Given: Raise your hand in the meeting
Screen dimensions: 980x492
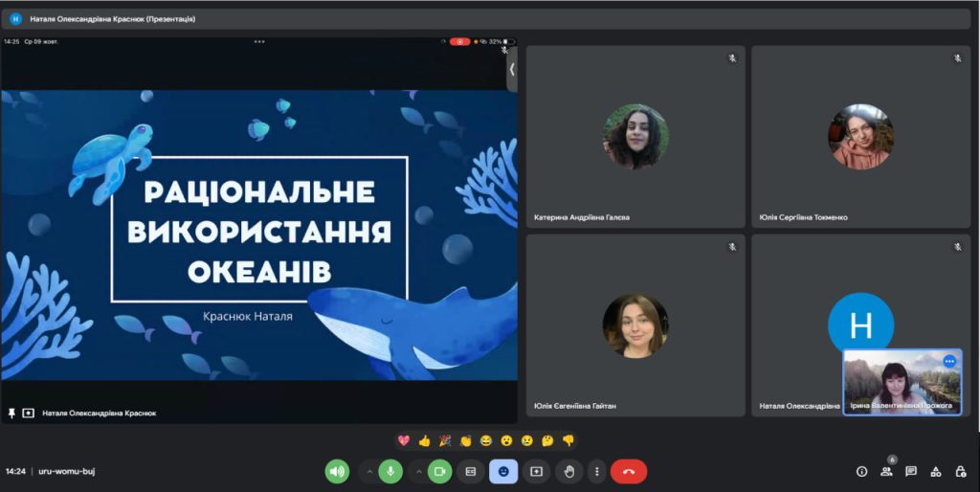Looking at the screenshot, I should 568,471.
